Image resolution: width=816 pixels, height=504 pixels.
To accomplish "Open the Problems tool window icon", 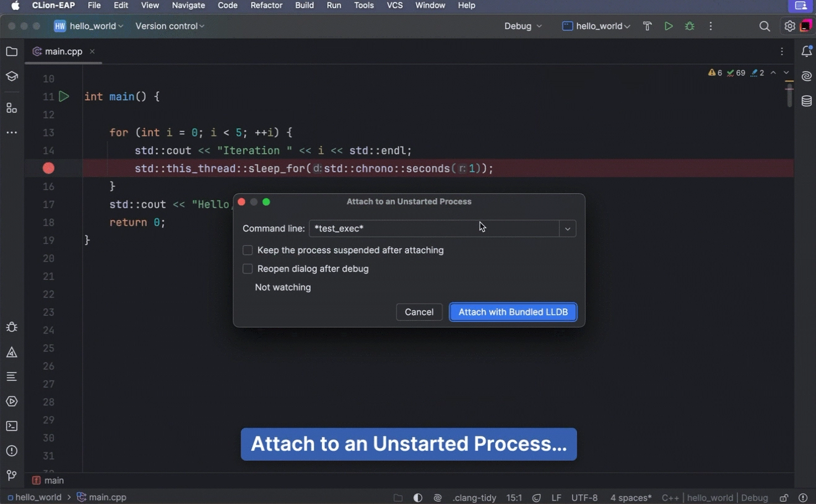I will [x=12, y=451].
